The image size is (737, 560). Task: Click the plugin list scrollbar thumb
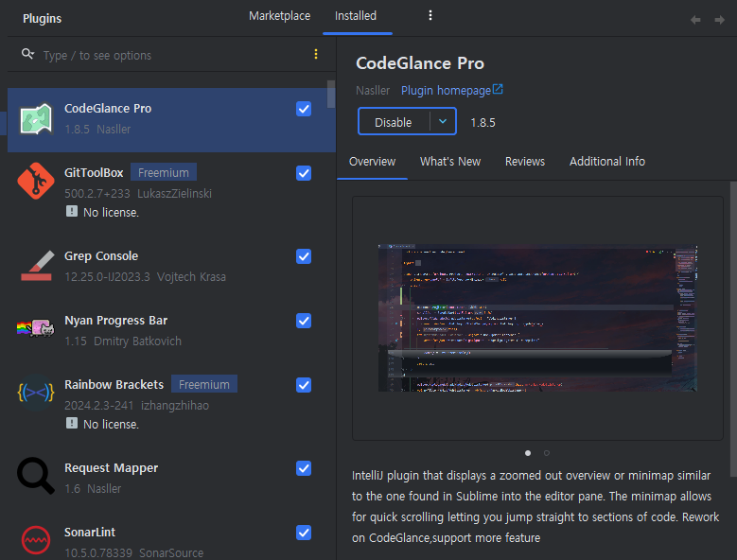click(331, 94)
